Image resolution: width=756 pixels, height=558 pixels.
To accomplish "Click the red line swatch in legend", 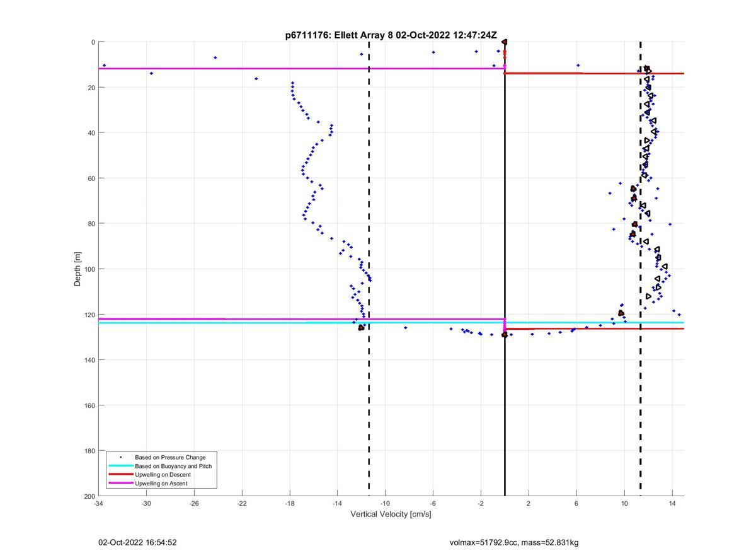I will click(120, 475).
